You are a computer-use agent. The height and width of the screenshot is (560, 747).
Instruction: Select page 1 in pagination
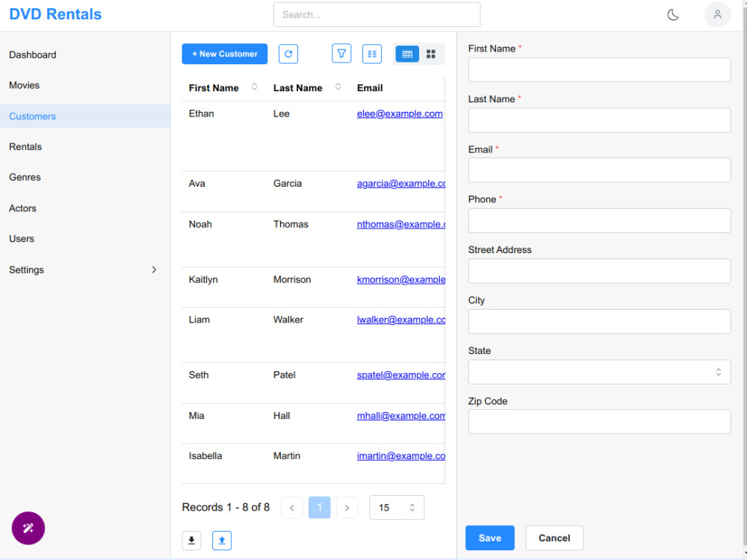(x=320, y=508)
